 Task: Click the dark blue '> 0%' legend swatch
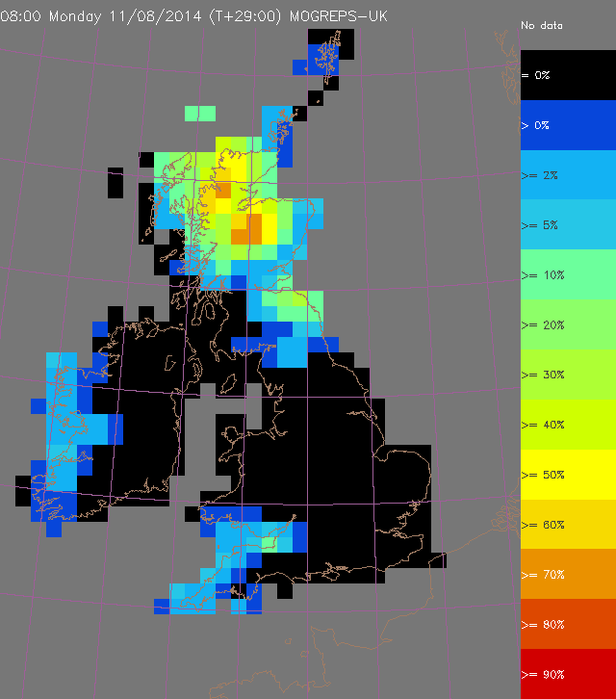coord(568,125)
